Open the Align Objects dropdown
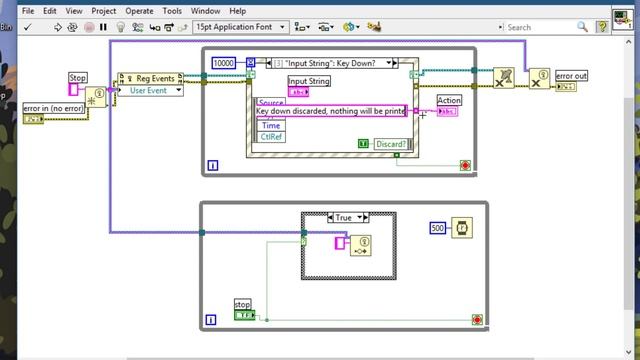 [x=302, y=27]
